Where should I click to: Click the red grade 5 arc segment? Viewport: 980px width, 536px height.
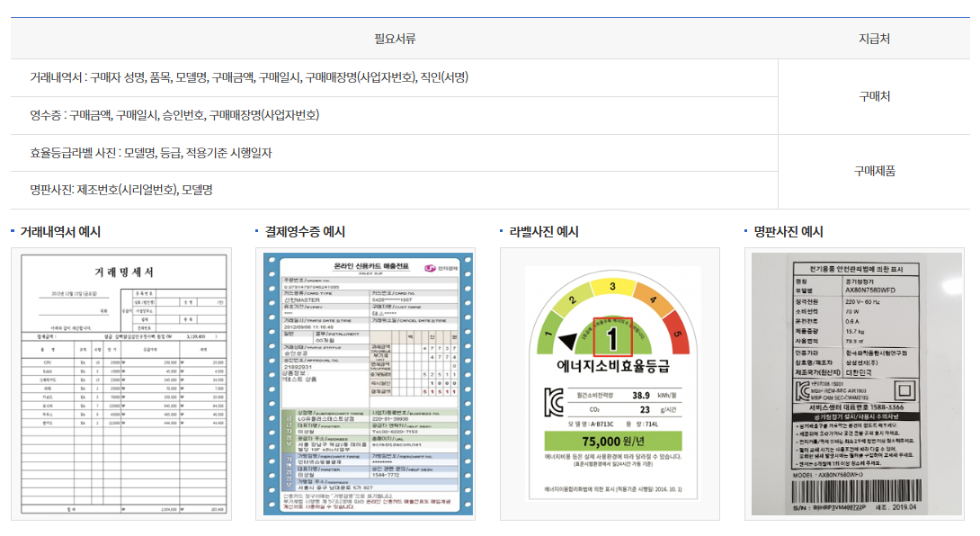[676, 333]
